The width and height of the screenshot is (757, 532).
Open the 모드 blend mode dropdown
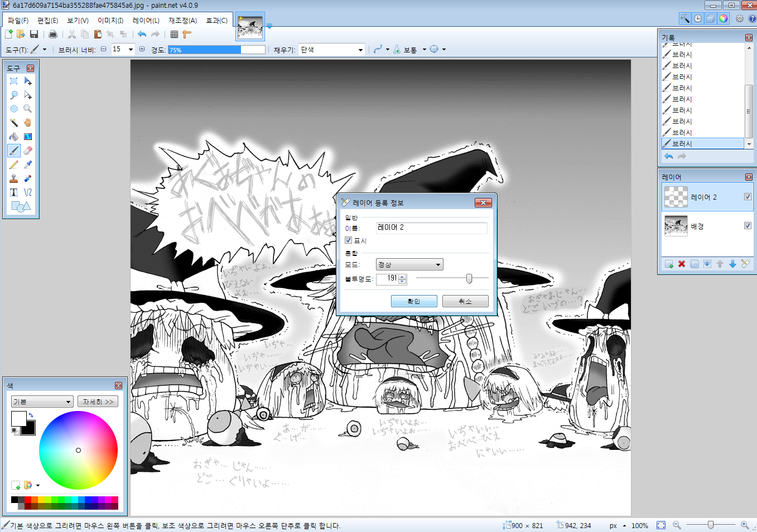pyautogui.click(x=409, y=264)
